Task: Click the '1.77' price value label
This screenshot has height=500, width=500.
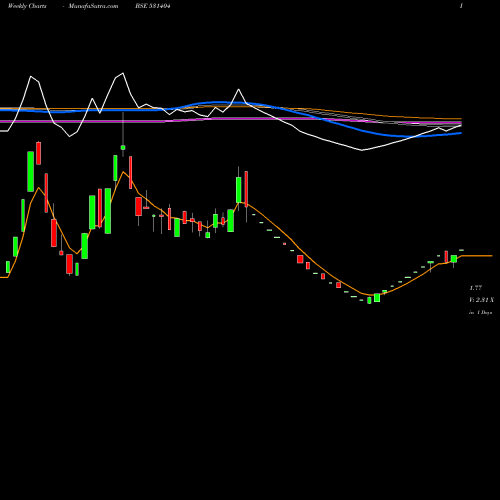Action: tap(476, 288)
